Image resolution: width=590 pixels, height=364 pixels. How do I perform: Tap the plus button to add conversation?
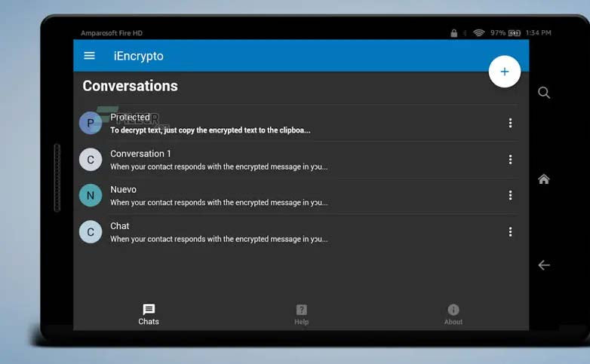pyautogui.click(x=504, y=72)
